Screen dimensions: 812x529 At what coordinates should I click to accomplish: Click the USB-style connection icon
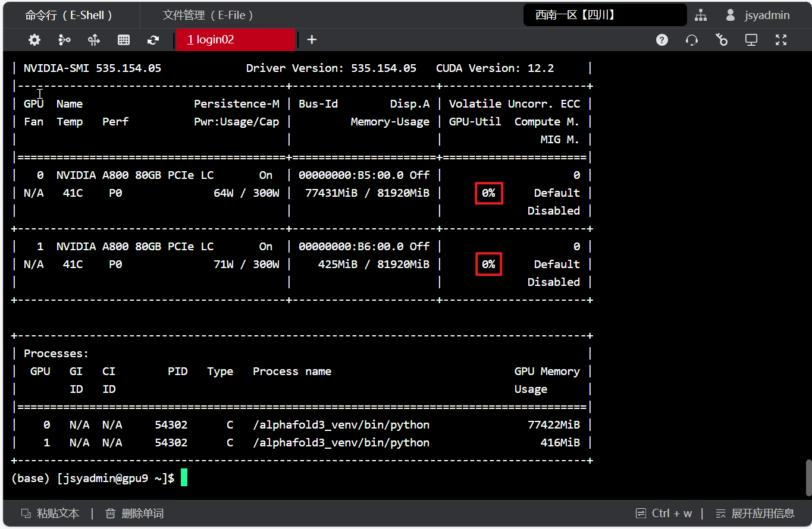click(x=94, y=40)
